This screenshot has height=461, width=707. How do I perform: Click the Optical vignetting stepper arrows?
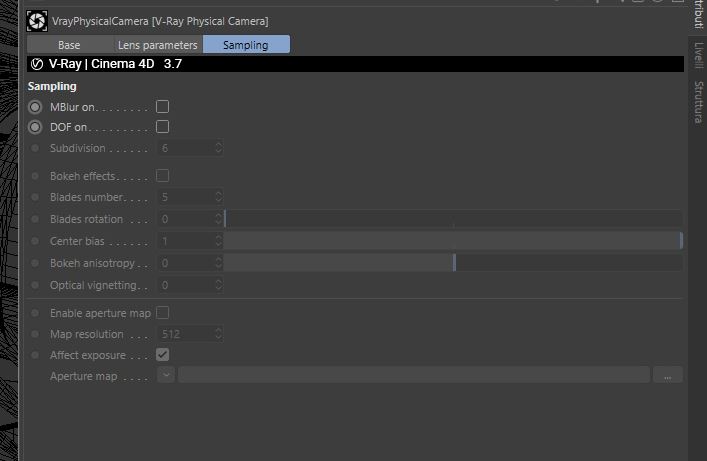pos(219,285)
